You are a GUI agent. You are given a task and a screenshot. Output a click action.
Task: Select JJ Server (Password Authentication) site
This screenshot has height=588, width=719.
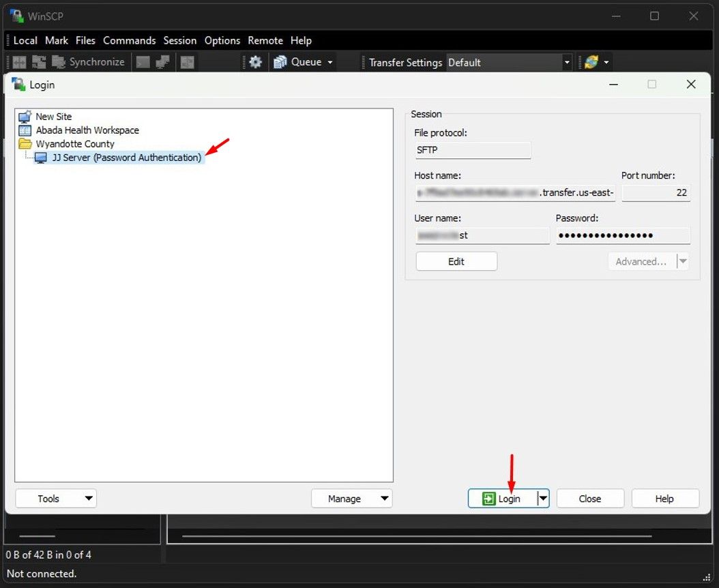(127, 158)
